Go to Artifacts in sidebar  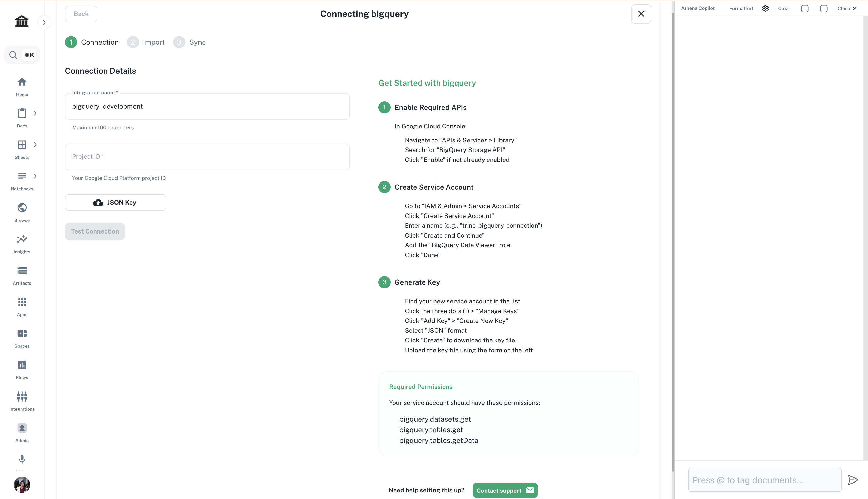(x=22, y=271)
